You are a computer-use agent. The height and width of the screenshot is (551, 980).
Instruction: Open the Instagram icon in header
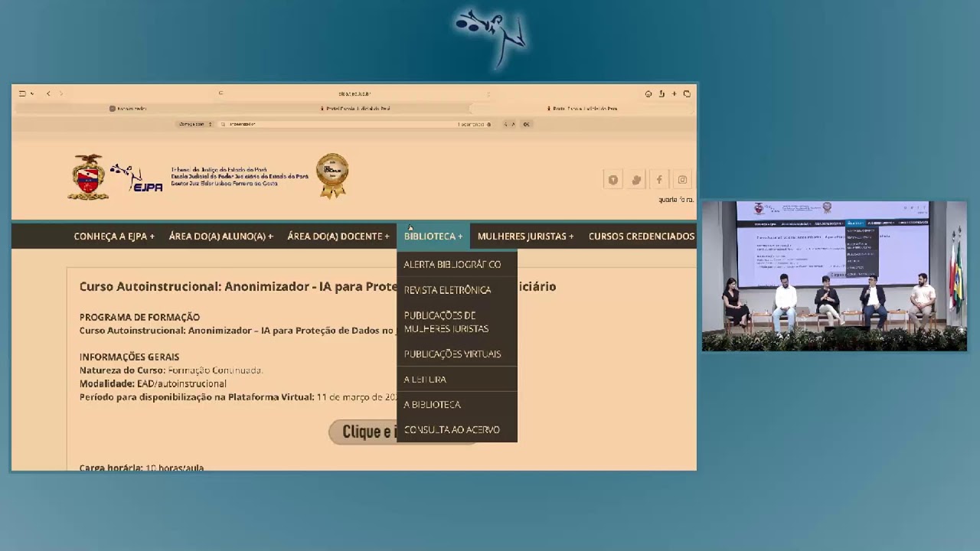(x=682, y=180)
